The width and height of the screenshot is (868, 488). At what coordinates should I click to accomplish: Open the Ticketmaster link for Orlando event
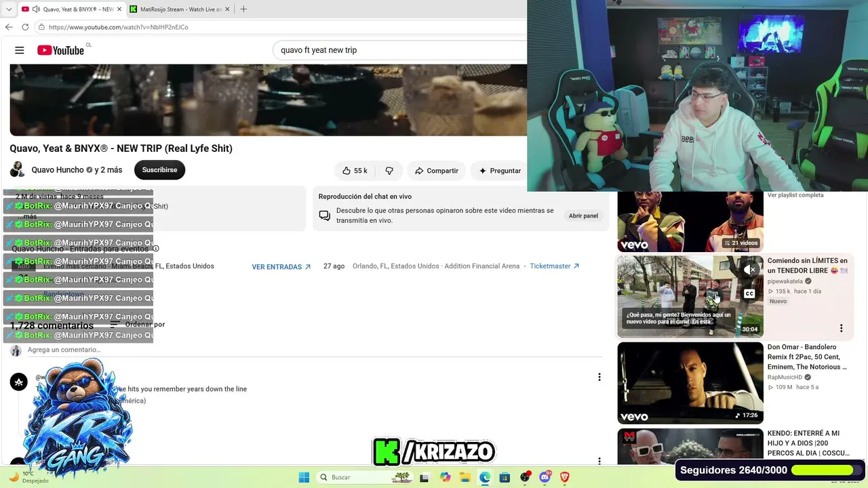[x=555, y=266]
